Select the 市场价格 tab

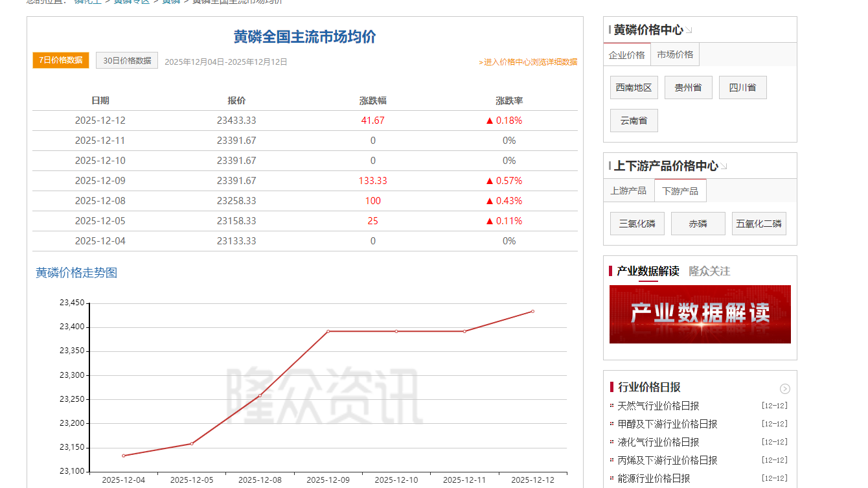[675, 54]
